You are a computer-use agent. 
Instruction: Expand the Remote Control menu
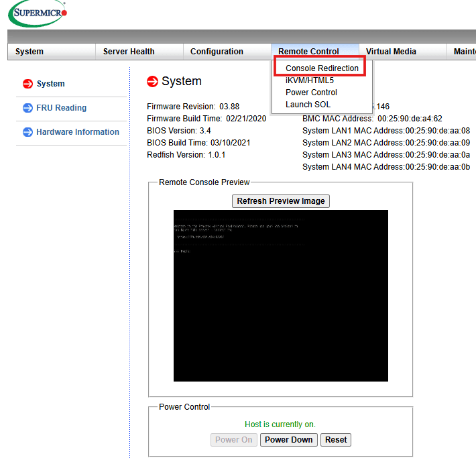308,52
